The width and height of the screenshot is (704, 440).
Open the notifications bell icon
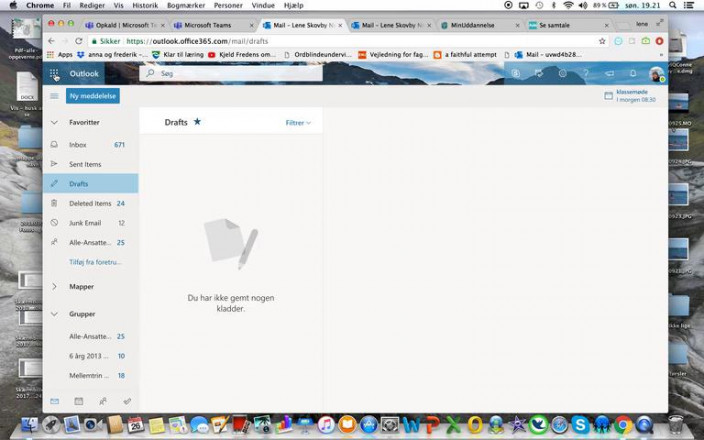[633, 74]
